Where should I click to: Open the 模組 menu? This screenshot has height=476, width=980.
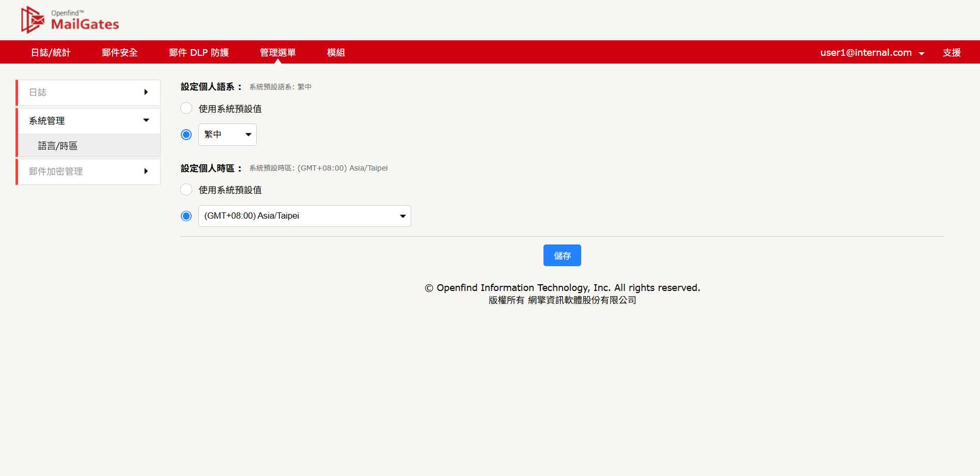336,52
